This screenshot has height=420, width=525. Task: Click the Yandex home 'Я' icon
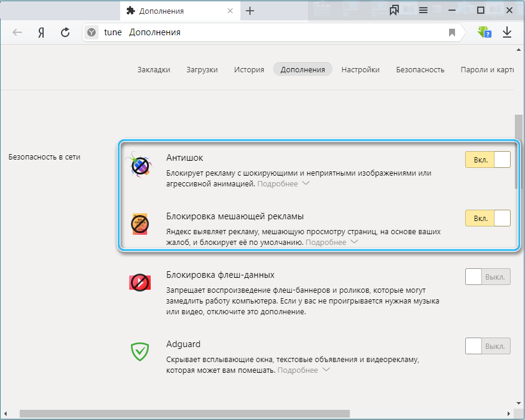coord(41,33)
